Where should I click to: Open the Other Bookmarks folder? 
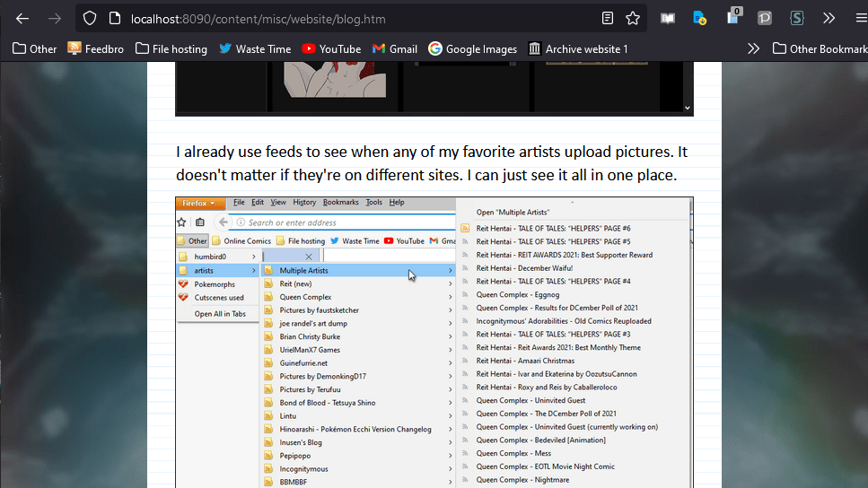(820, 48)
